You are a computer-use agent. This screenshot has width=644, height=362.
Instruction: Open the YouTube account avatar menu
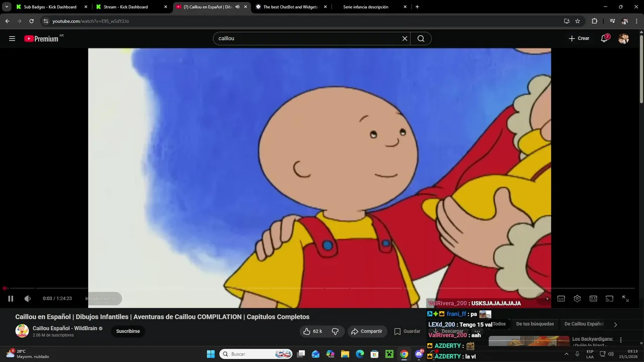coord(623,39)
